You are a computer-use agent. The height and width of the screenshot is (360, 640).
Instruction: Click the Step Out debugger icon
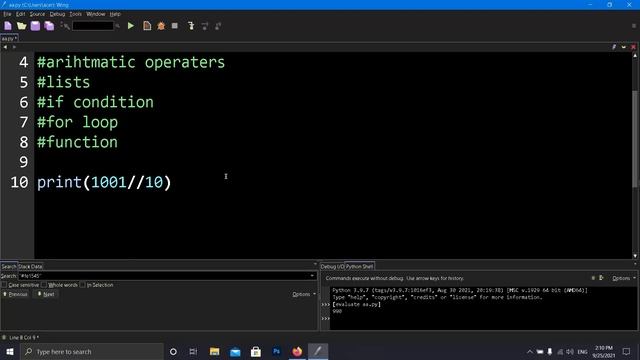point(218,26)
